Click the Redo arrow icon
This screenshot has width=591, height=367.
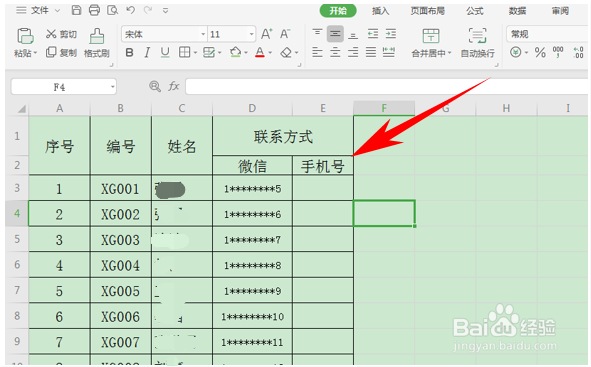(148, 10)
